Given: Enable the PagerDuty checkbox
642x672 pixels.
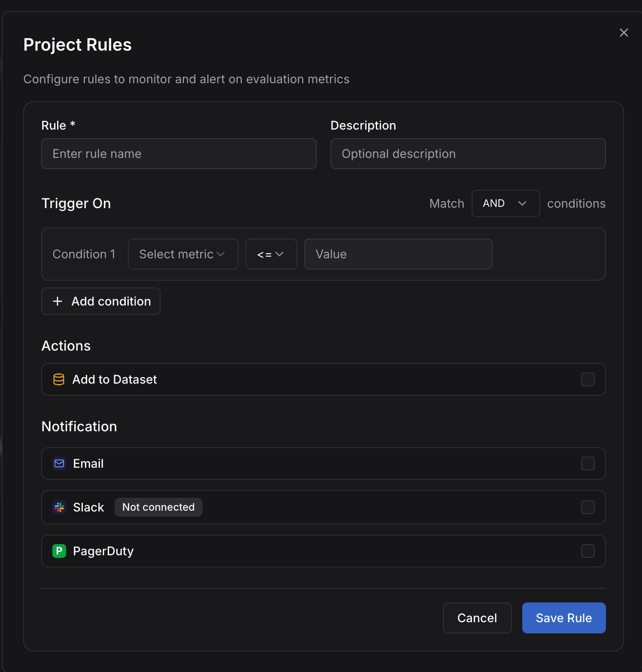Looking at the screenshot, I should point(587,551).
